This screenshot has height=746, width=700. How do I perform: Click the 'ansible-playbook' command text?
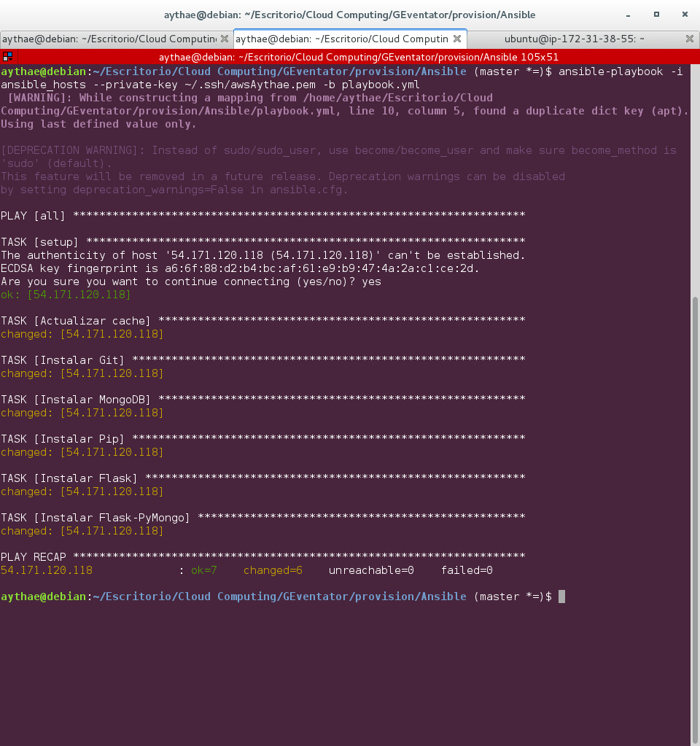click(x=610, y=71)
